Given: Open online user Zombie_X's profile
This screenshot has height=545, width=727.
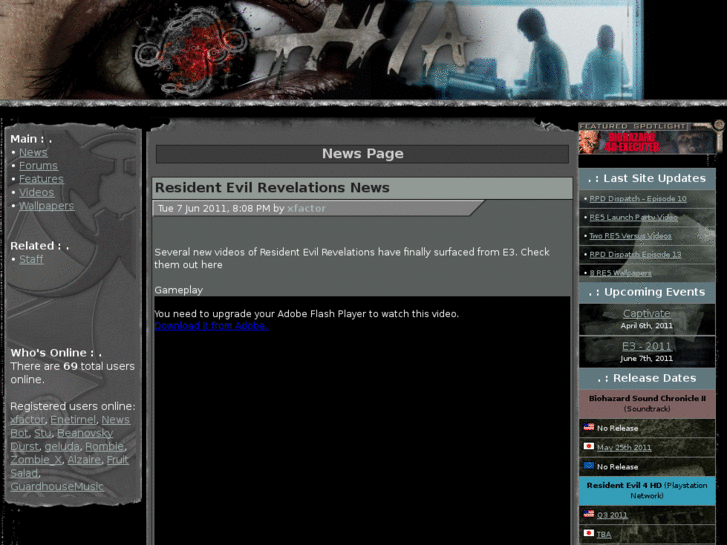Looking at the screenshot, I should tap(36, 460).
